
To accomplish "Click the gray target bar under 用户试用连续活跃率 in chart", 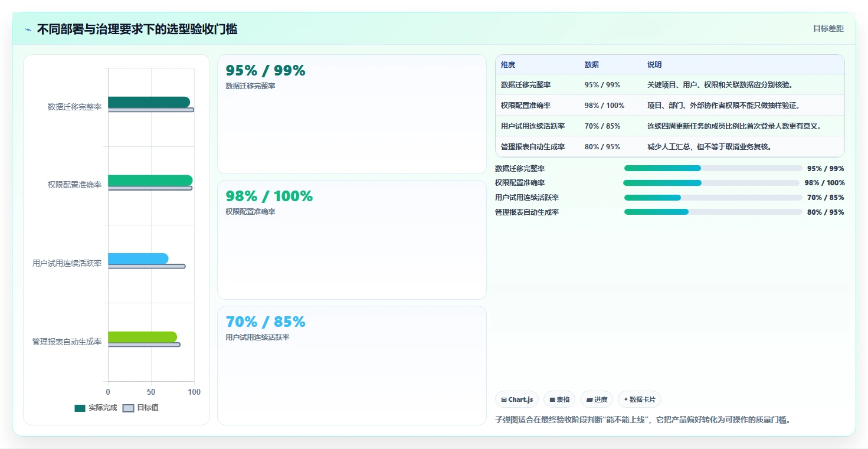I will coord(146,266).
